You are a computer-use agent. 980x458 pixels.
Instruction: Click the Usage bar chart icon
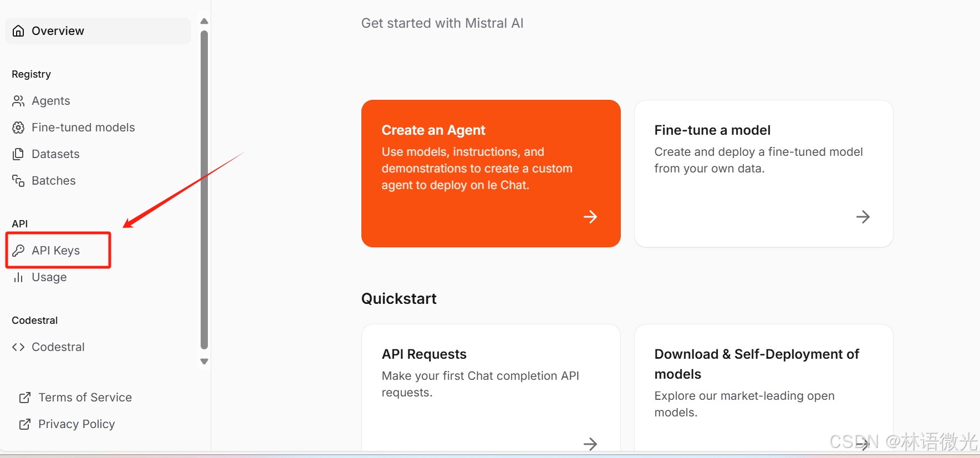coord(18,277)
